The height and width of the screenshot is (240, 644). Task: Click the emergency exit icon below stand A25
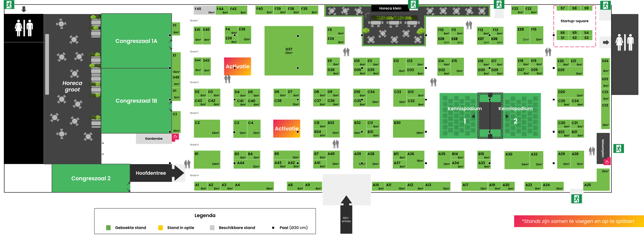click(577, 199)
